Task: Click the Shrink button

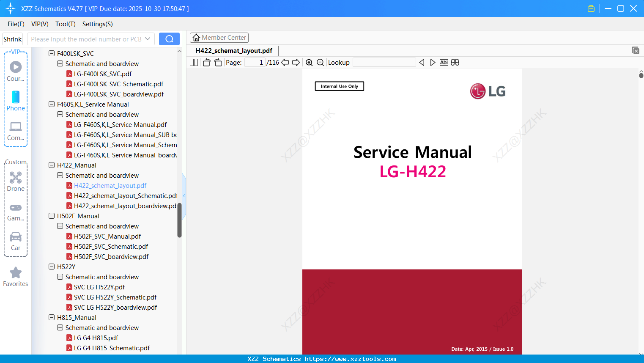Action: coord(12,38)
